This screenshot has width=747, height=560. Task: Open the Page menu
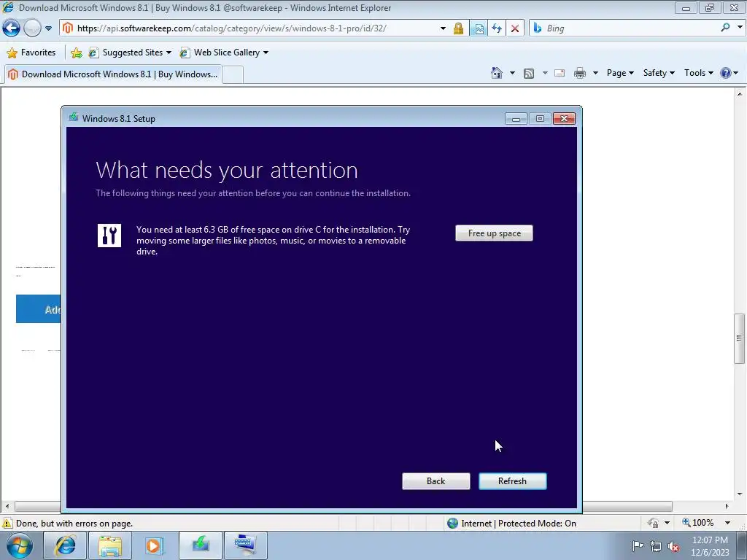coord(620,73)
